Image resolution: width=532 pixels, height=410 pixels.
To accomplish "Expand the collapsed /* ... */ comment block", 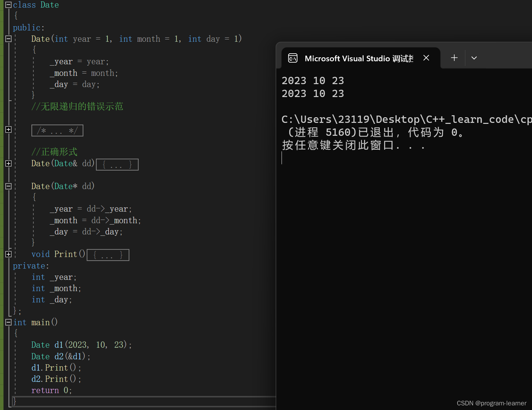I will (9, 129).
